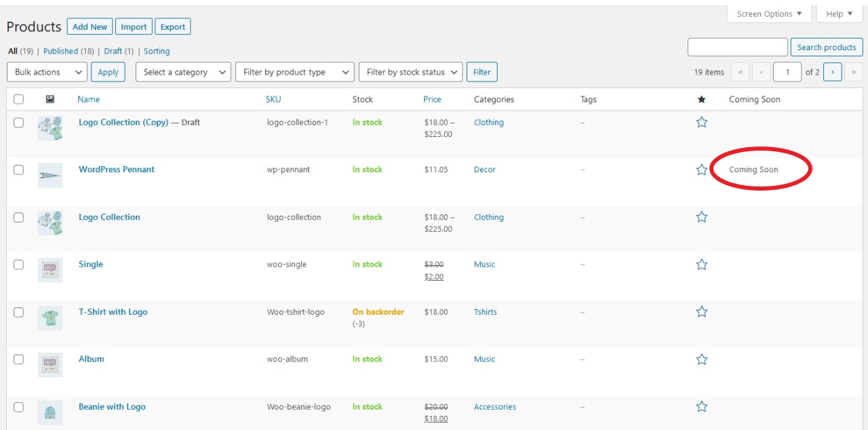Screen dimensions: 868x430
Task: Click the On backorder stock status
Action: [378, 312]
